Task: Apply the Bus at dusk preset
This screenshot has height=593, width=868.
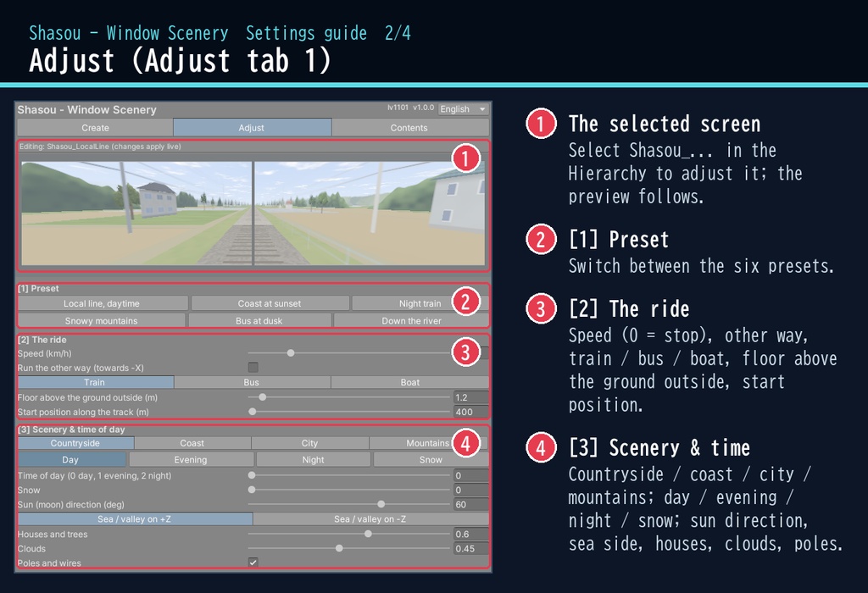Action: pyautogui.click(x=259, y=320)
